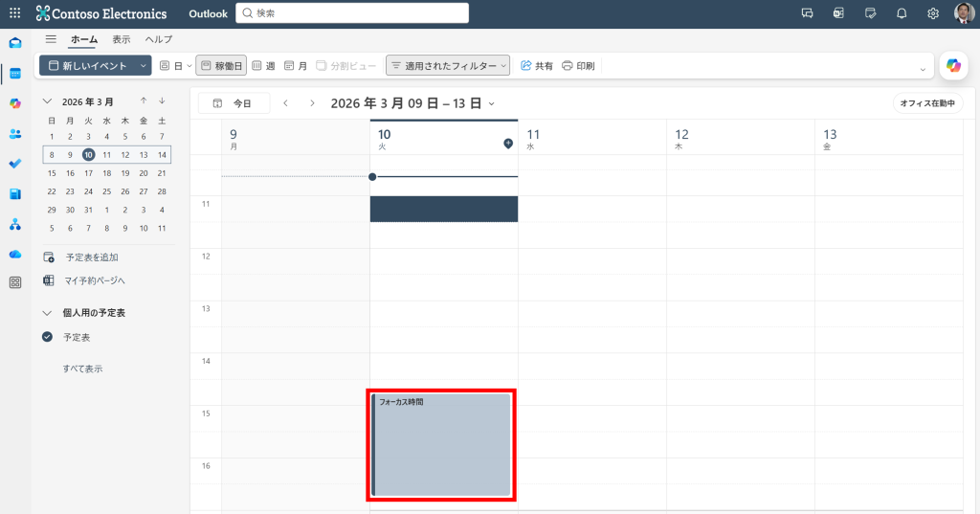980x514 pixels.
Task: Open the Copilot app in sidebar
Action: (15, 103)
